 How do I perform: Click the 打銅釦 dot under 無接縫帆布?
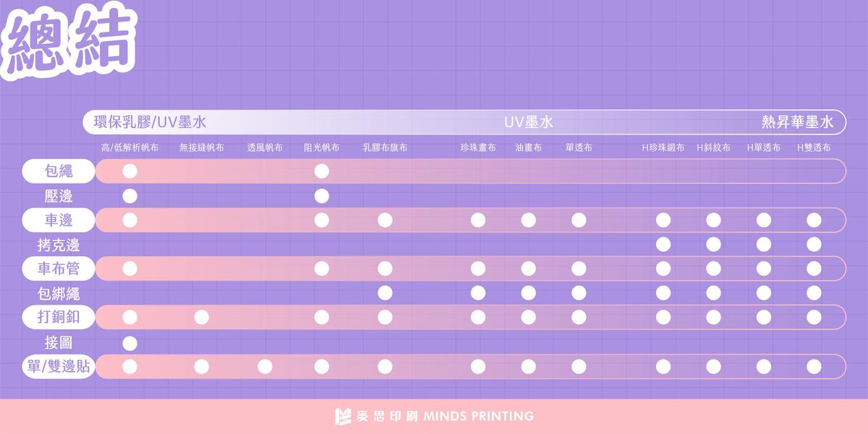pos(201,317)
